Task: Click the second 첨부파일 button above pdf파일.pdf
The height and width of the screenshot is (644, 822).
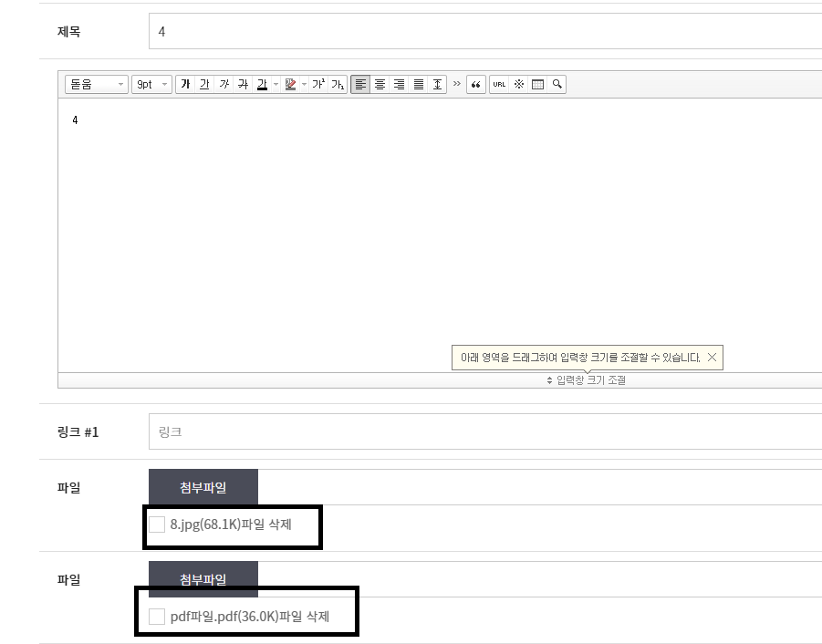Action: coord(203,579)
